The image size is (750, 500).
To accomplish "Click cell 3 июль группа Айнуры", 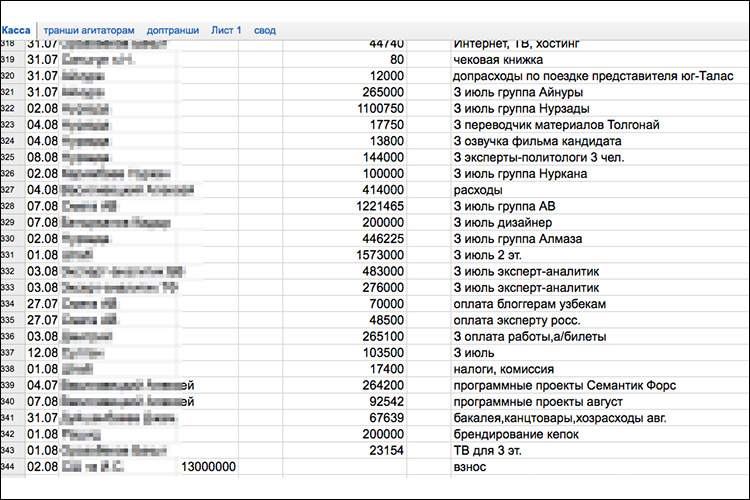I will [600, 92].
